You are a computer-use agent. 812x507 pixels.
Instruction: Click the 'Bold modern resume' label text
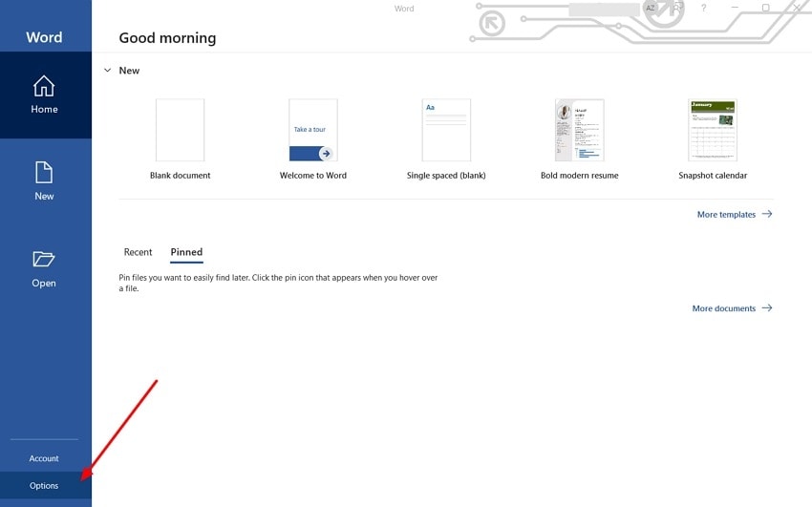coord(580,176)
